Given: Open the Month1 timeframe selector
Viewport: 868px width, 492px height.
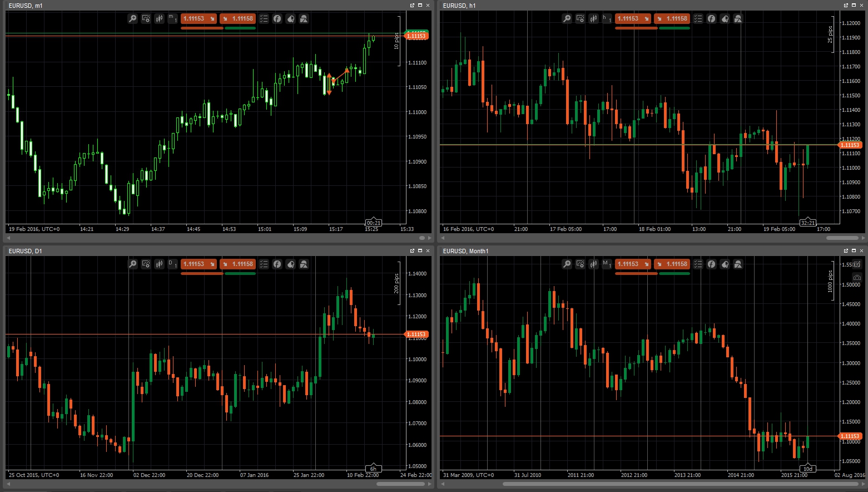Looking at the screenshot, I should click(x=607, y=264).
